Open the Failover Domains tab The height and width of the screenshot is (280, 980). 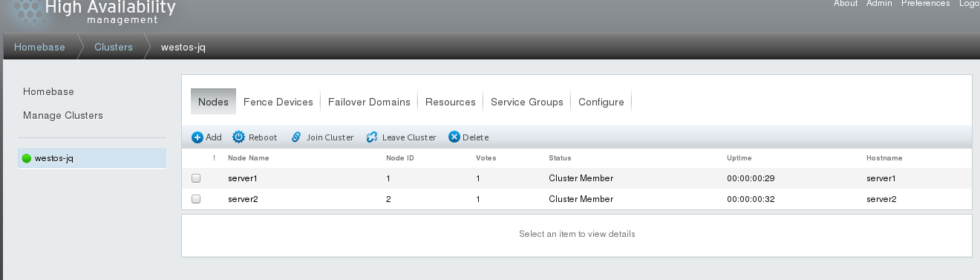369,102
